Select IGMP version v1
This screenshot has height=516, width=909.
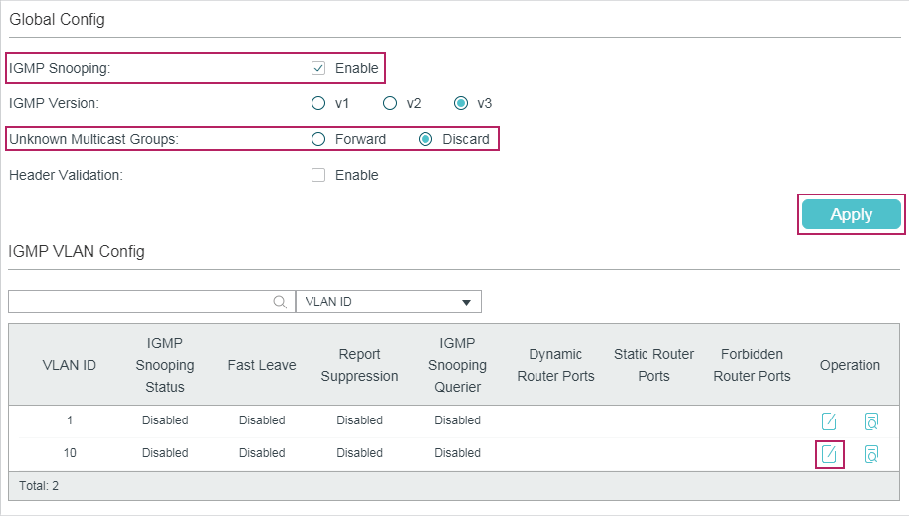(318, 103)
